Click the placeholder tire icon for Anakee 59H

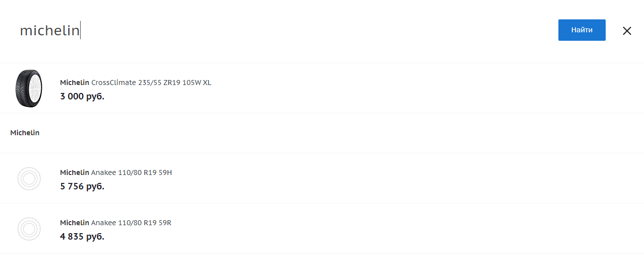pos(28,178)
